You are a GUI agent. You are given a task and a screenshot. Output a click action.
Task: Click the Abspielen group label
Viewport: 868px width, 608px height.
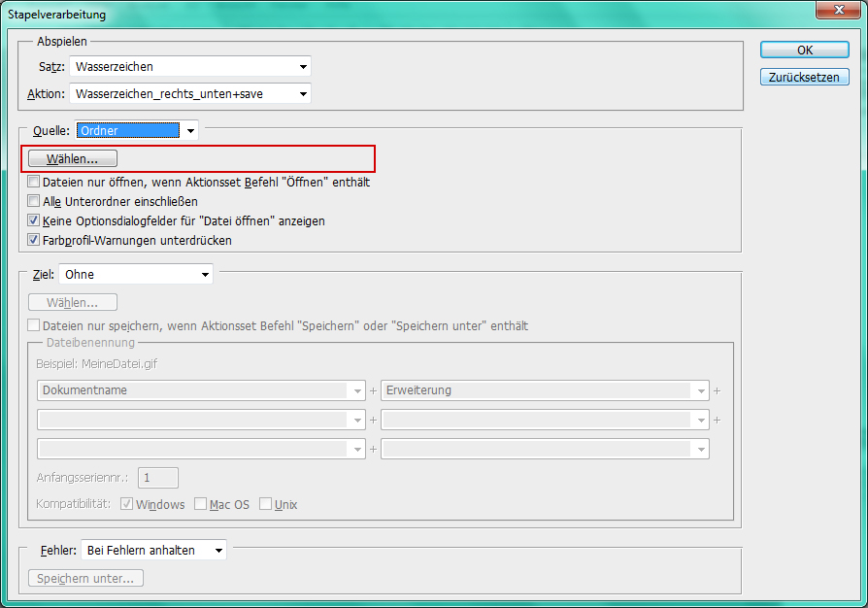[62, 42]
